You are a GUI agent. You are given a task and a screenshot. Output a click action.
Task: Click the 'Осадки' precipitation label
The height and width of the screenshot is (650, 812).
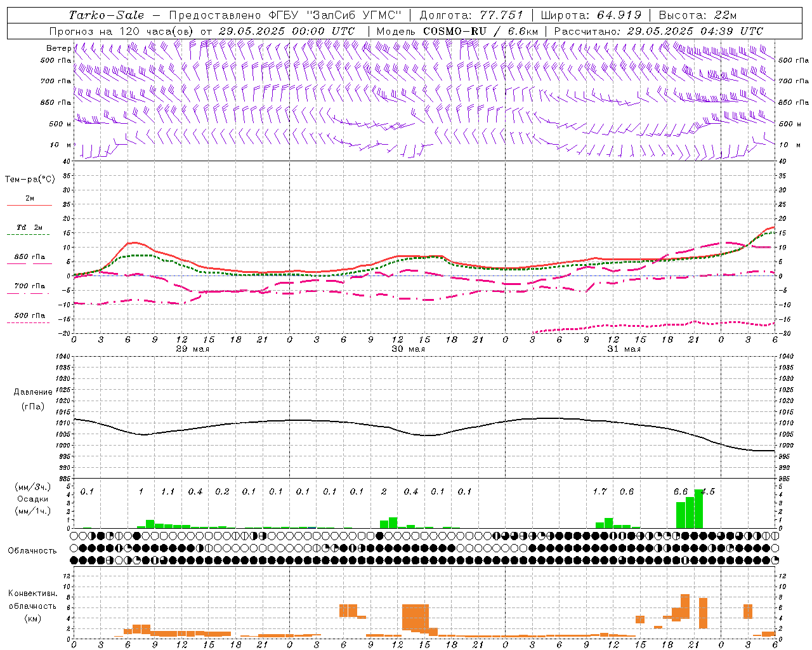[x=33, y=499]
